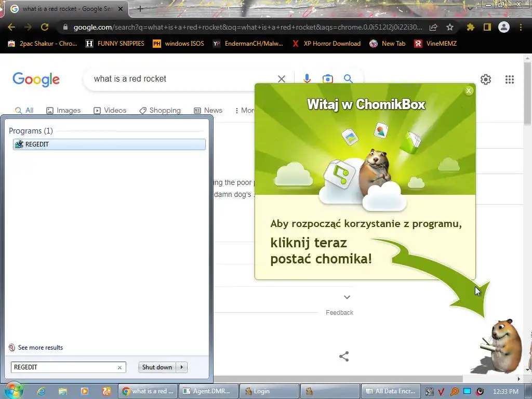The height and width of the screenshot is (399, 532).
Task: Open VineMEMZ bookmark
Action: coord(435,44)
